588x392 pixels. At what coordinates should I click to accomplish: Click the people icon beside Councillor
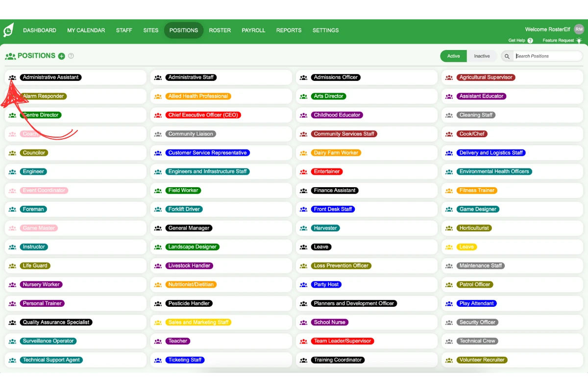click(x=13, y=153)
